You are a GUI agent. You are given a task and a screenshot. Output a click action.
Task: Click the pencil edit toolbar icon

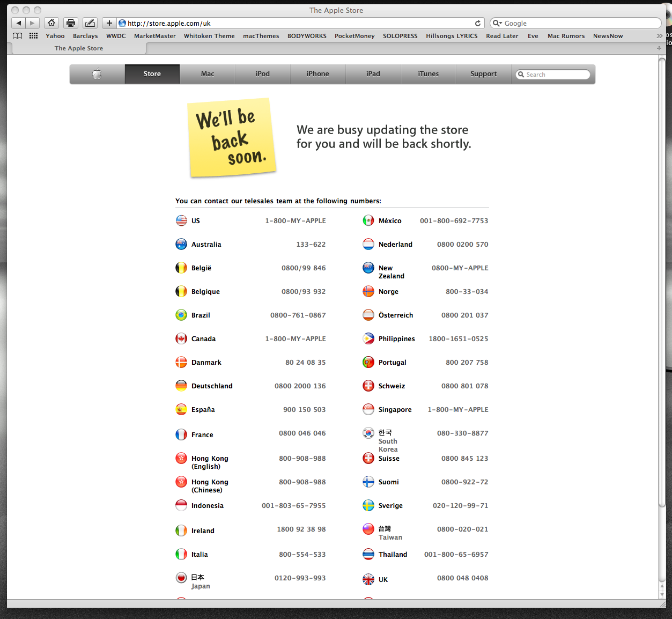[90, 23]
